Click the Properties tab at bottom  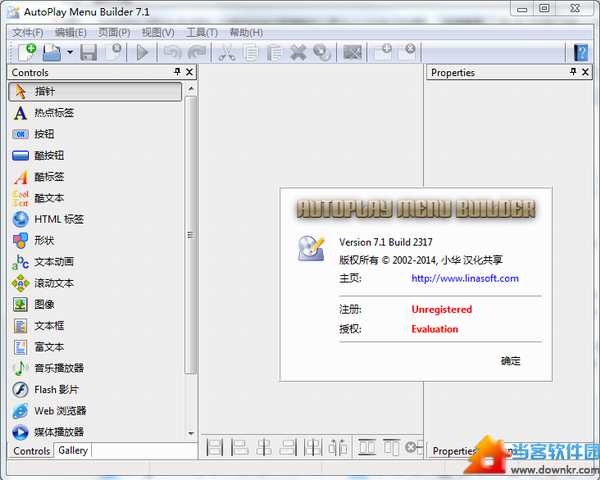(x=453, y=451)
